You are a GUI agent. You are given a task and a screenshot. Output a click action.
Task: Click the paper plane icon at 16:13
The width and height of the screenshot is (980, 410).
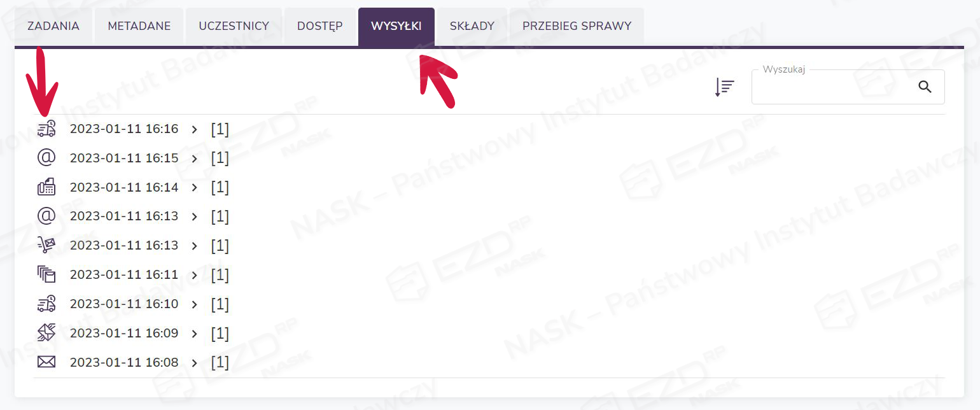click(46, 245)
